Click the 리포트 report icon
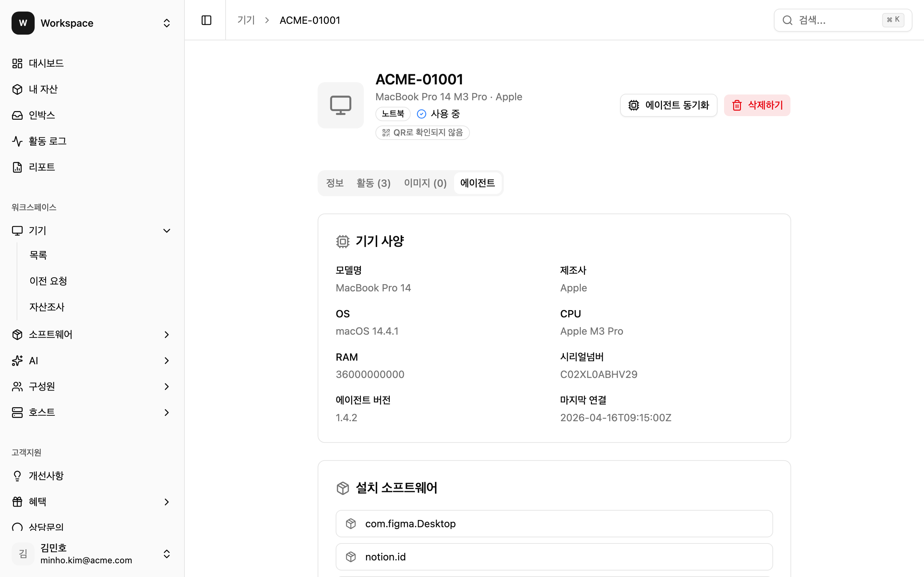The width and height of the screenshot is (924, 577). (17, 167)
